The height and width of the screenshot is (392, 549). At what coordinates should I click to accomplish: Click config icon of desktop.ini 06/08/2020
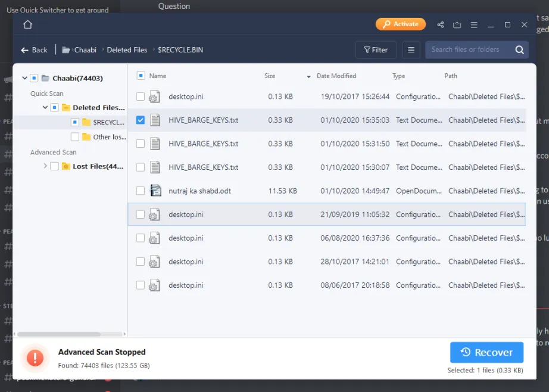(154, 238)
